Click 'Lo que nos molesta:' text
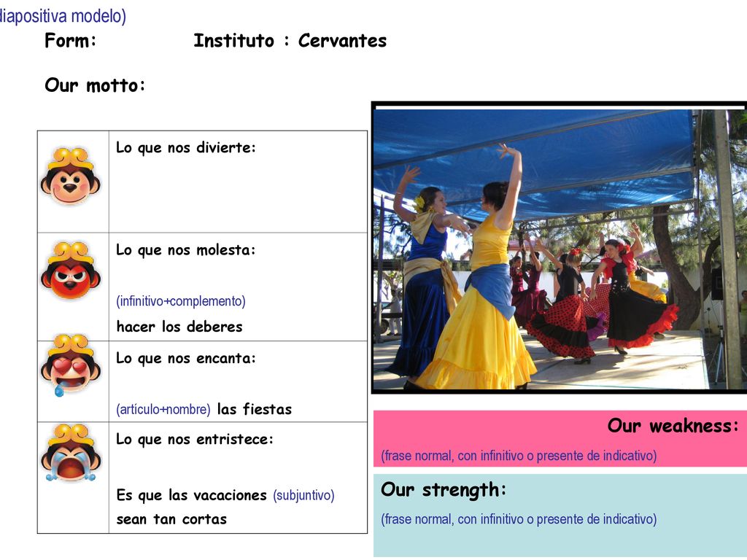Screen dimensions: 747x560 tap(186, 251)
